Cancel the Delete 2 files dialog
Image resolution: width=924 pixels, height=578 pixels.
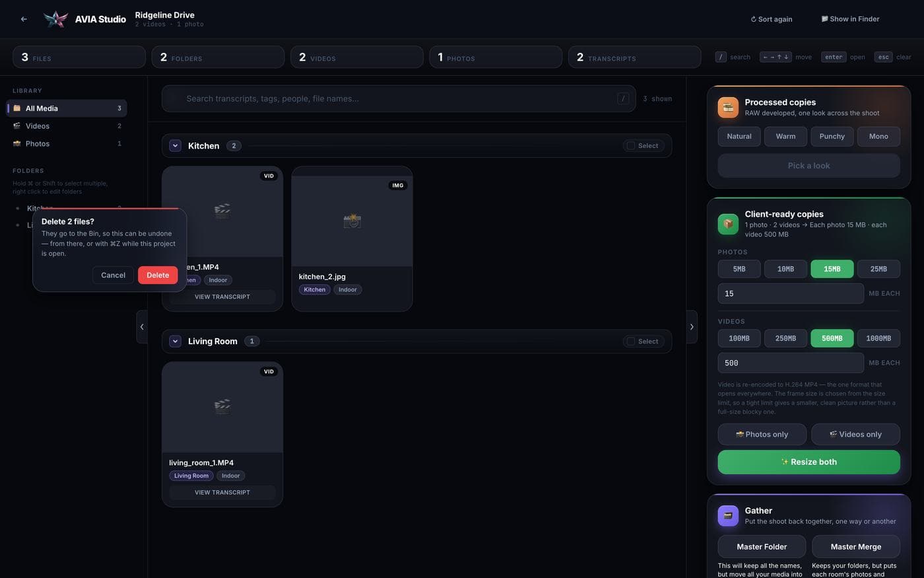(113, 275)
